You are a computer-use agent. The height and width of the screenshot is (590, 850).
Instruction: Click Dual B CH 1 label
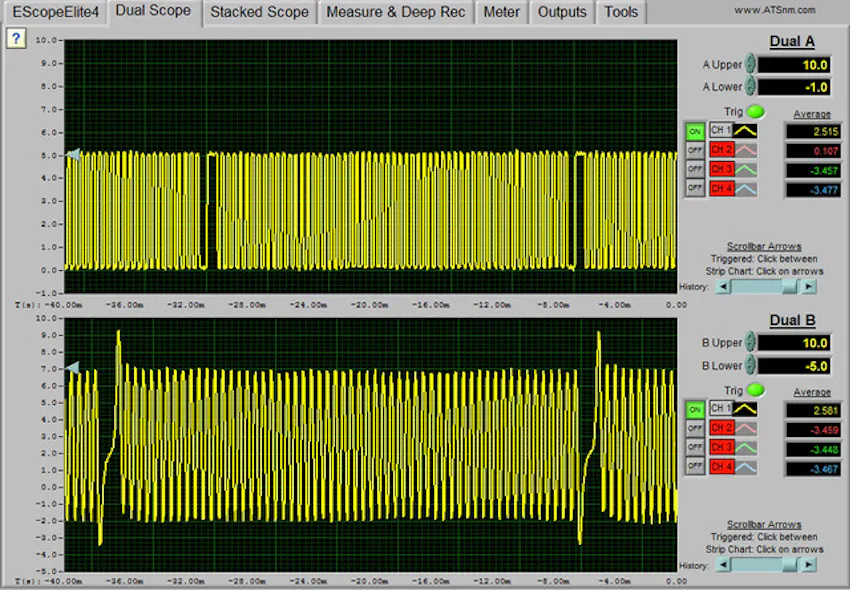(722, 408)
